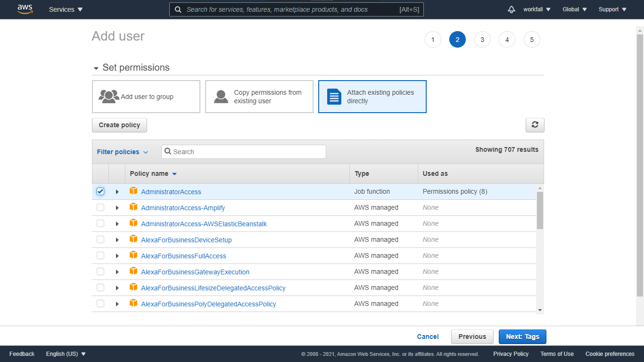Open the Support menu

(612, 9)
